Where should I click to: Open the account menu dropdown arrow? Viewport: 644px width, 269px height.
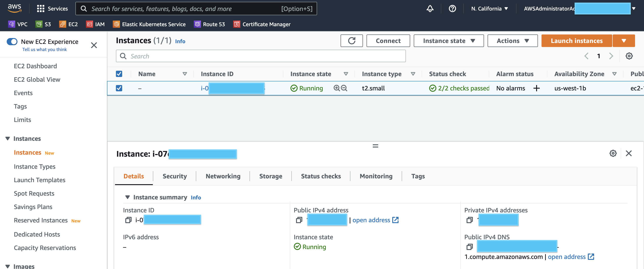[x=633, y=9]
